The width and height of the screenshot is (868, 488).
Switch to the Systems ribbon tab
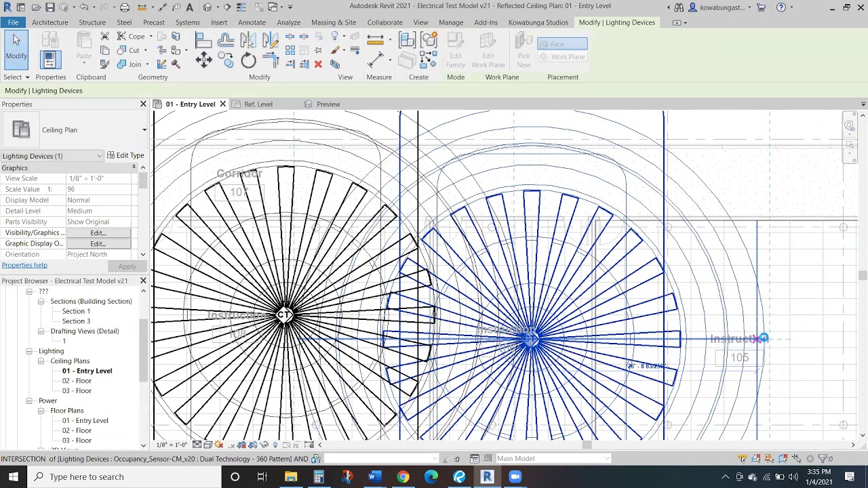(187, 22)
